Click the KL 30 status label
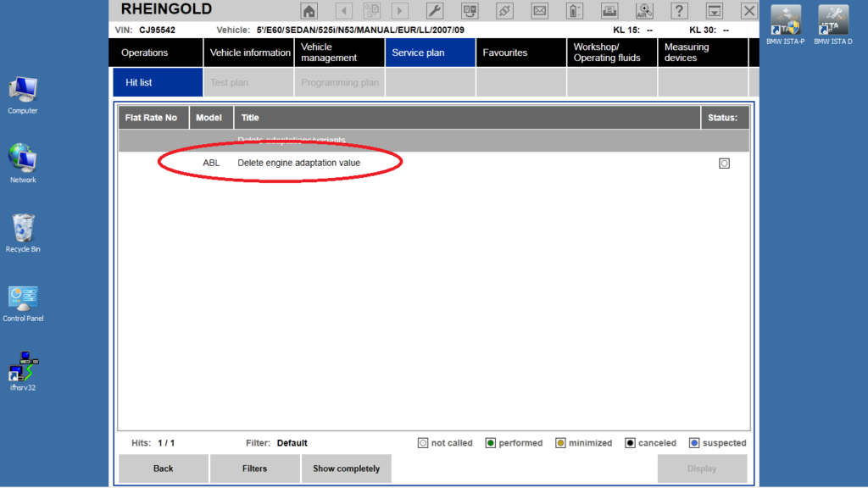868x488 pixels. point(703,30)
